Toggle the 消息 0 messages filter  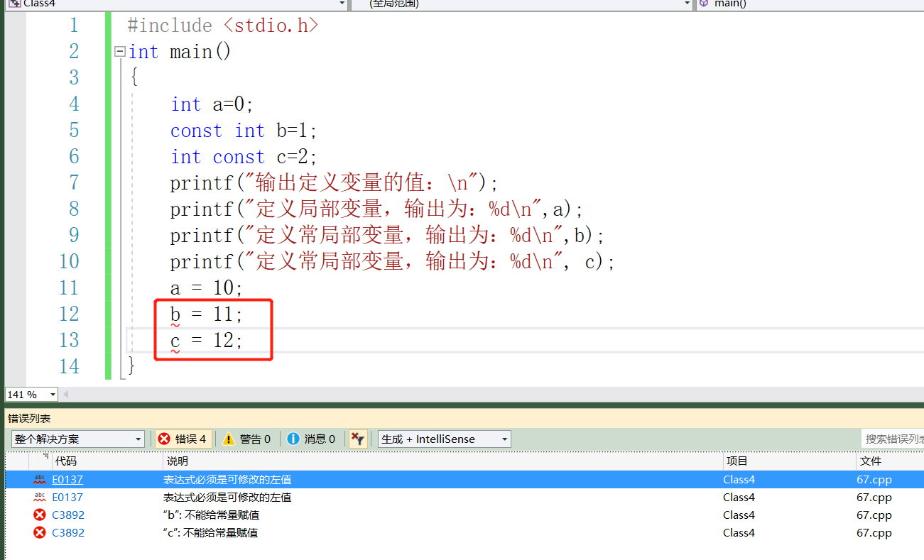(312, 438)
